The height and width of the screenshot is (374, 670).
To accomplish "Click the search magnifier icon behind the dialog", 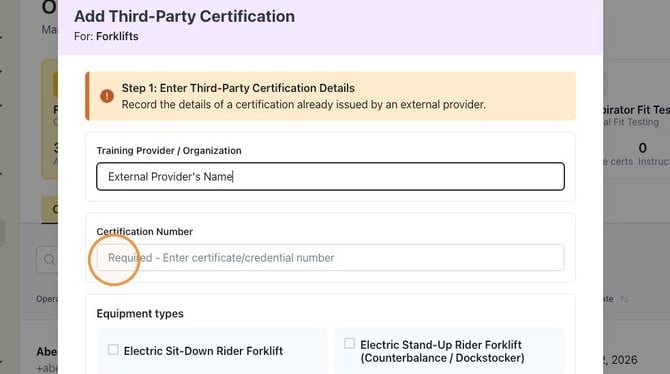I will pos(50,259).
